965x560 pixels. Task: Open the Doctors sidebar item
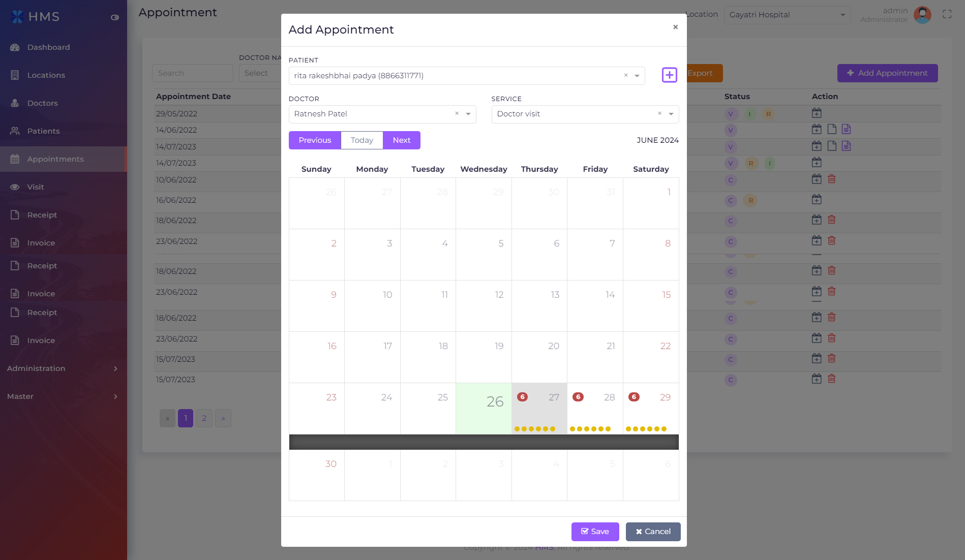point(42,103)
